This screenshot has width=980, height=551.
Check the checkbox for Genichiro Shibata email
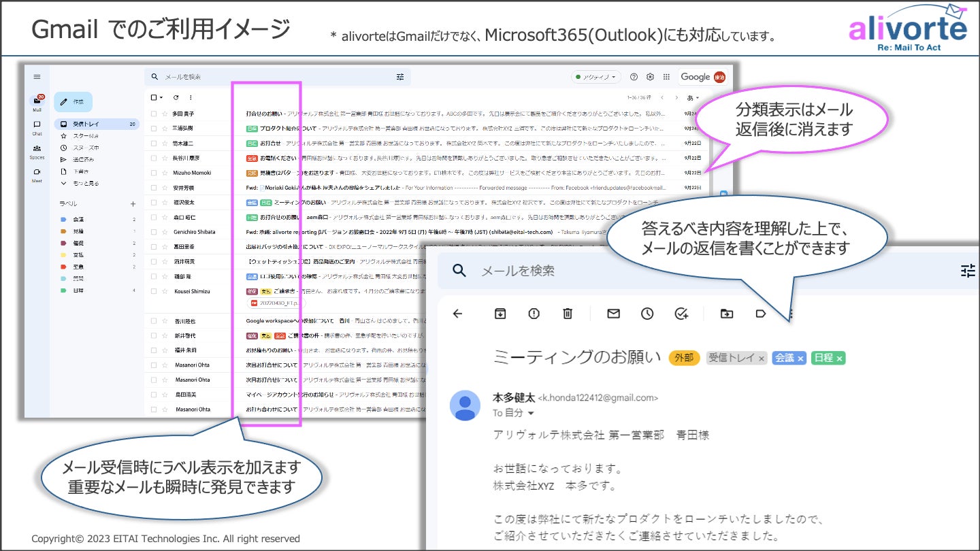[154, 232]
